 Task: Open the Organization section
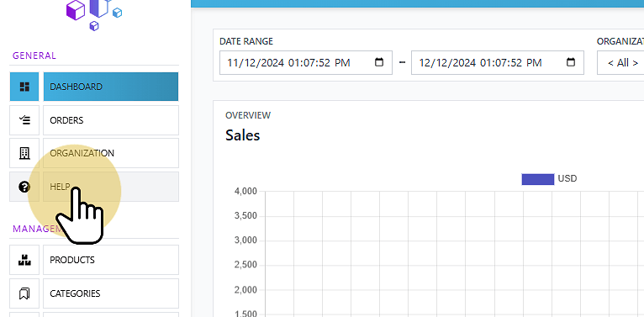[x=111, y=153]
